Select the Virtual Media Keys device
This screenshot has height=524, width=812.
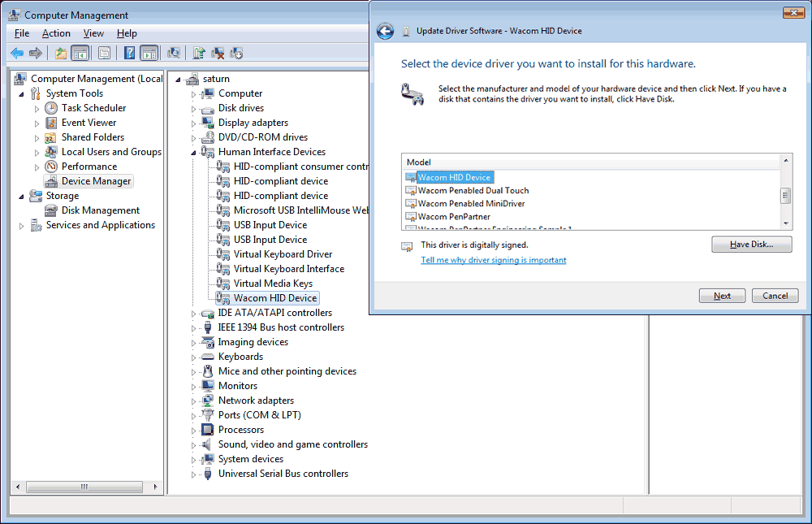[273, 284]
